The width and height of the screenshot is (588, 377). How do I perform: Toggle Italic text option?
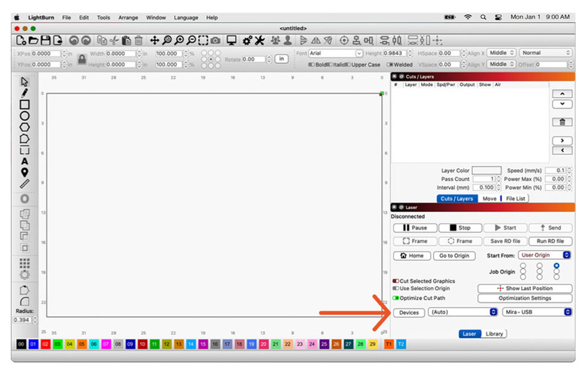click(x=336, y=65)
